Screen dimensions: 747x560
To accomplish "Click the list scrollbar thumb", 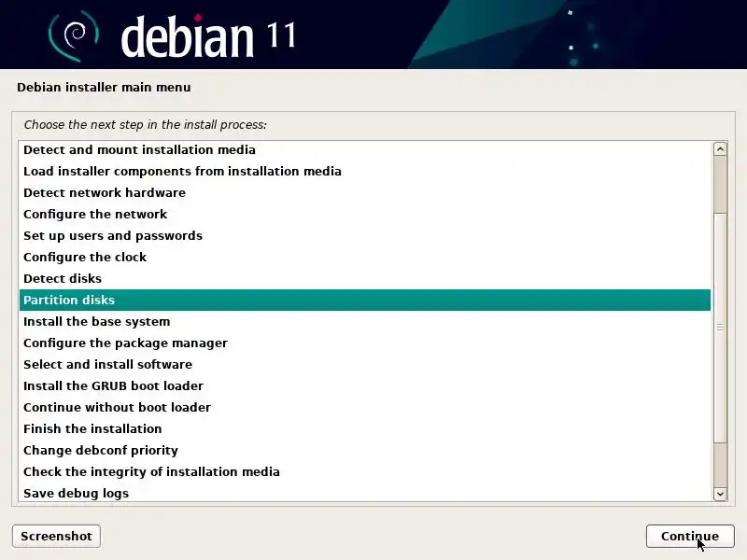I will coord(720,328).
